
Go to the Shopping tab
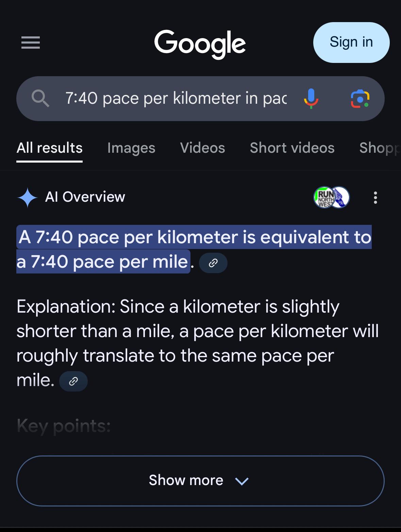point(379,148)
